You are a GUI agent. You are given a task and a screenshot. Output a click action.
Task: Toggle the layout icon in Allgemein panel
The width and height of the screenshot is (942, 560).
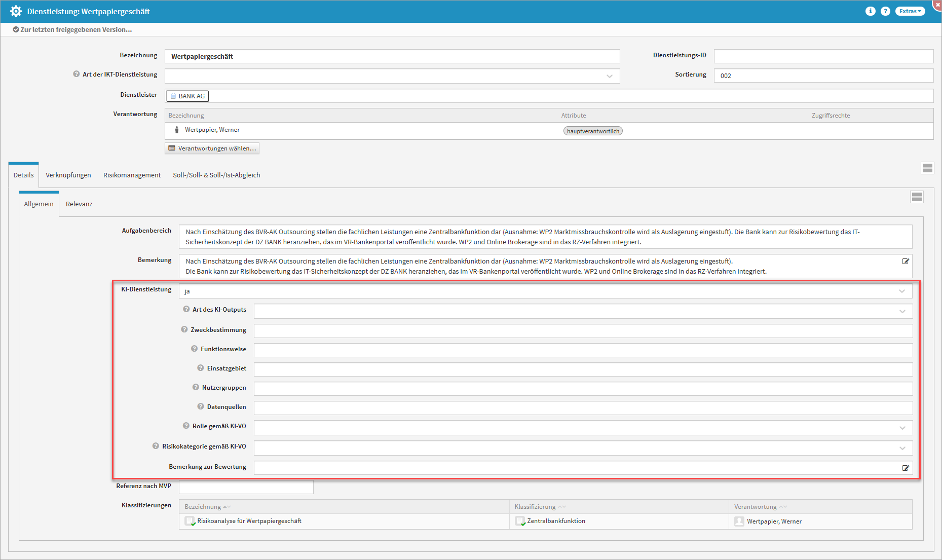click(917, 197)
